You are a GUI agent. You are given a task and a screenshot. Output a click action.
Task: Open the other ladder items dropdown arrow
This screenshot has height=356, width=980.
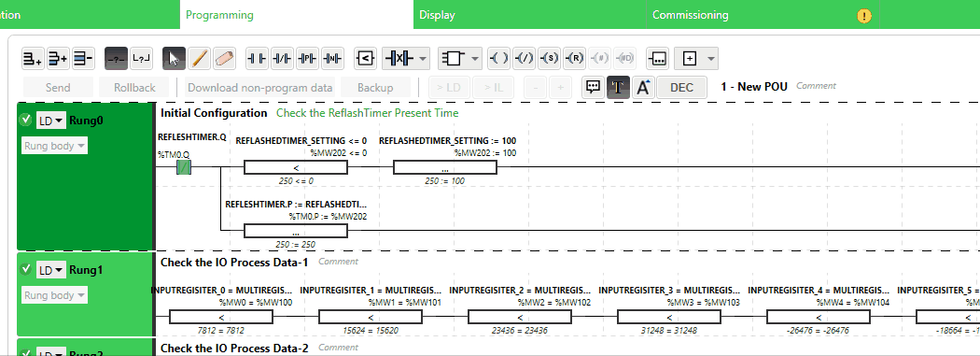(x=710, y=59)
